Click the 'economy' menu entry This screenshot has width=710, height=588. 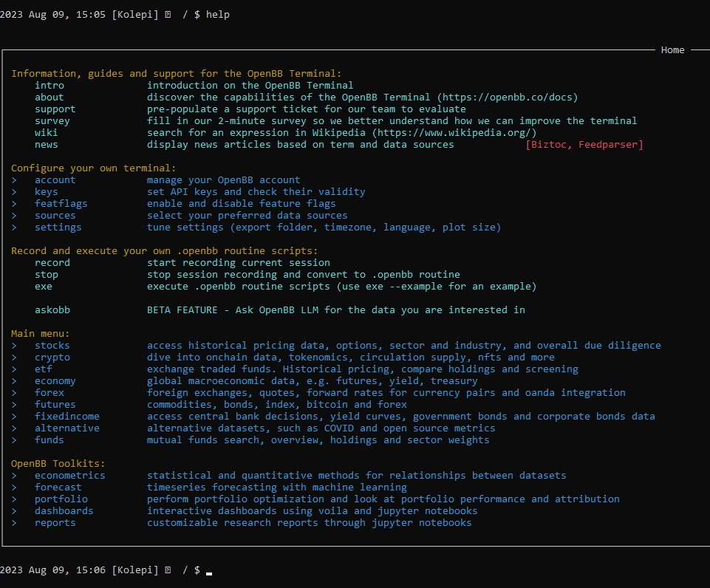tap(55, 380)
